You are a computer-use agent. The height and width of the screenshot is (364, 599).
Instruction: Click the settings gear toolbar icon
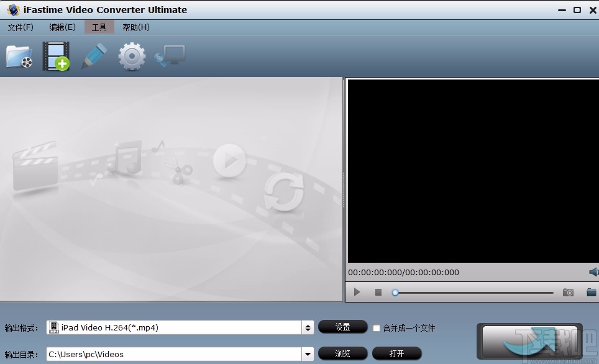point(131,56)
